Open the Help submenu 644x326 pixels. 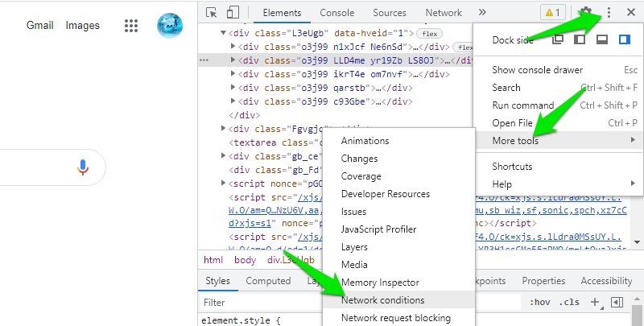point(558,184)
